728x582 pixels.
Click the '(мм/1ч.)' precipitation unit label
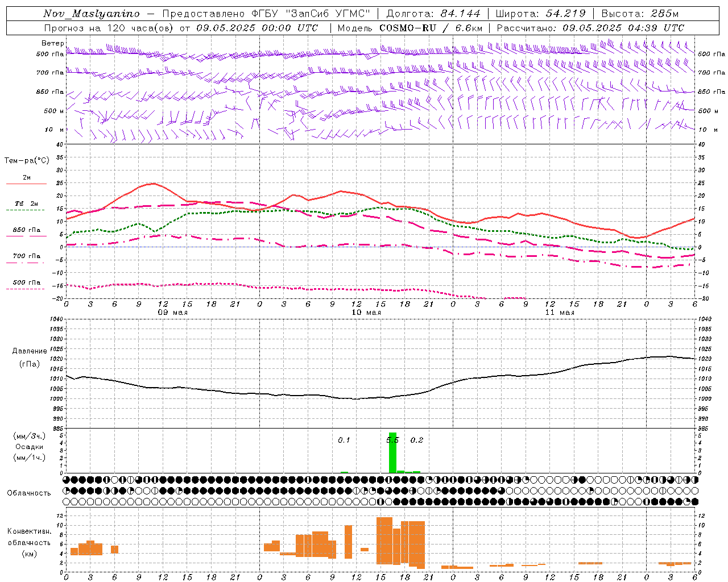click(x=30, y=458)
